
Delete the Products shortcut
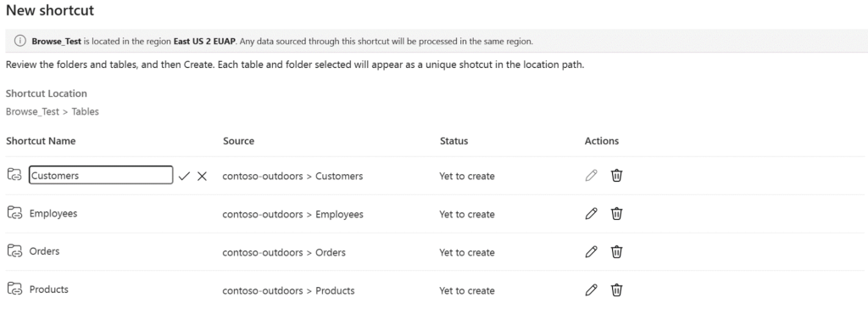click(x=617, y=289)
